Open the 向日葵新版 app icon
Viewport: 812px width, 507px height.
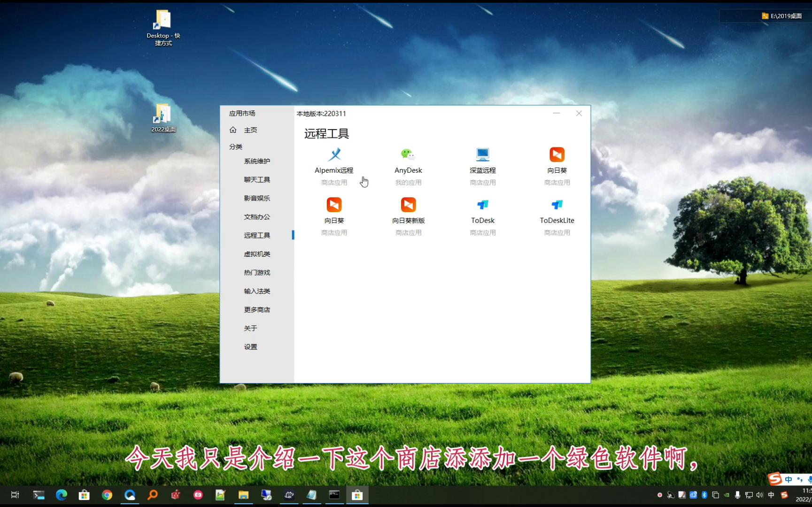pyautogui.click(x=408, y=205)
